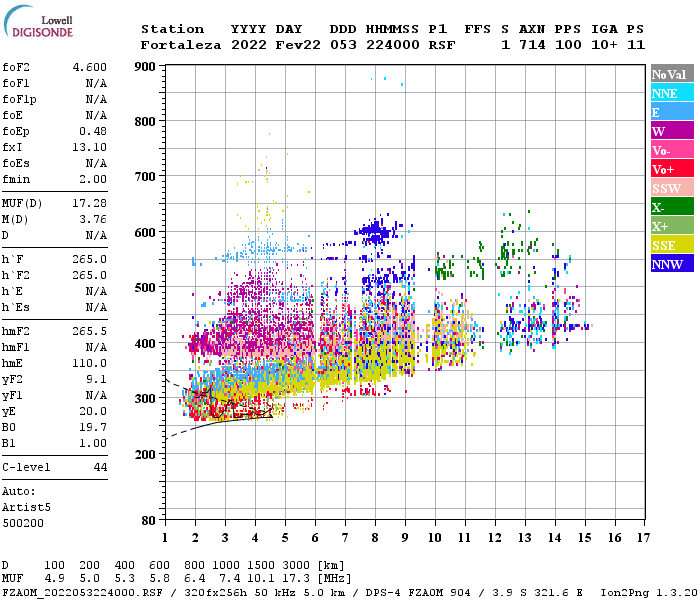This screenshot has height=600, width=700.
Task: Click the RSF program label
Action: point(442,46)
